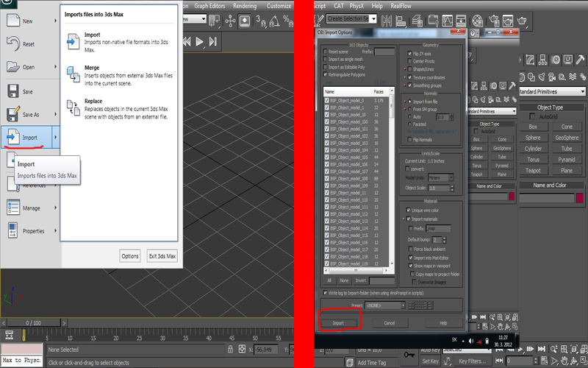588x368 pixels.
Task: Toggle the 3D snaps icon
Action: click(261, 21)
